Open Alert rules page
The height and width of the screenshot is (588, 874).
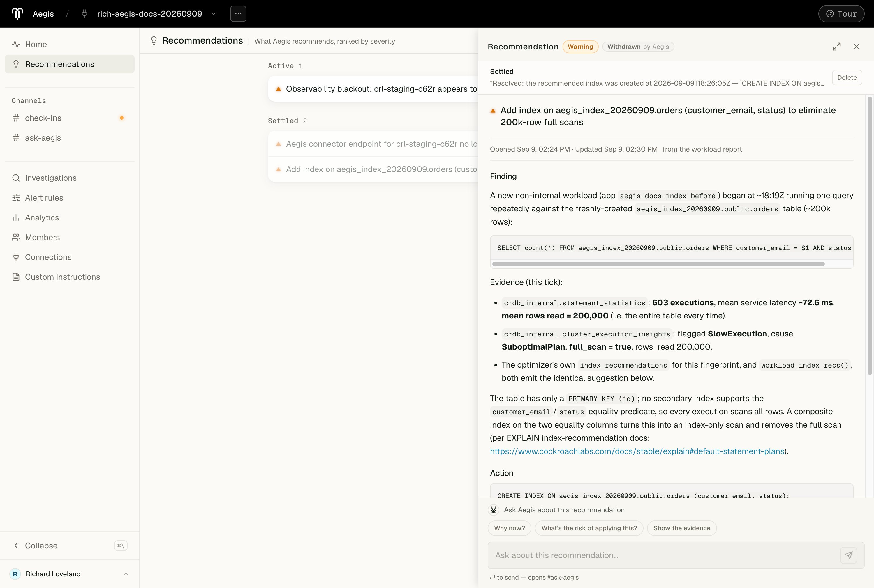click(x=69, y=198)
